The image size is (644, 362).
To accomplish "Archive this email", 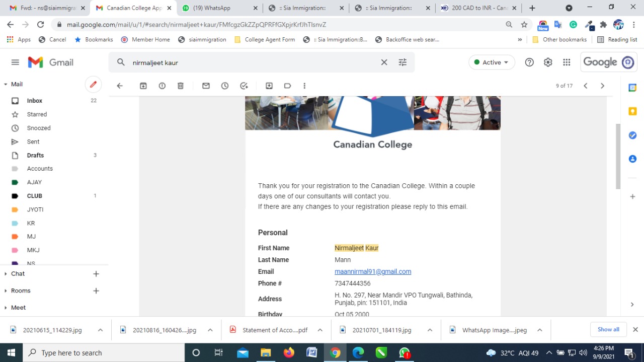I will 143,86.
